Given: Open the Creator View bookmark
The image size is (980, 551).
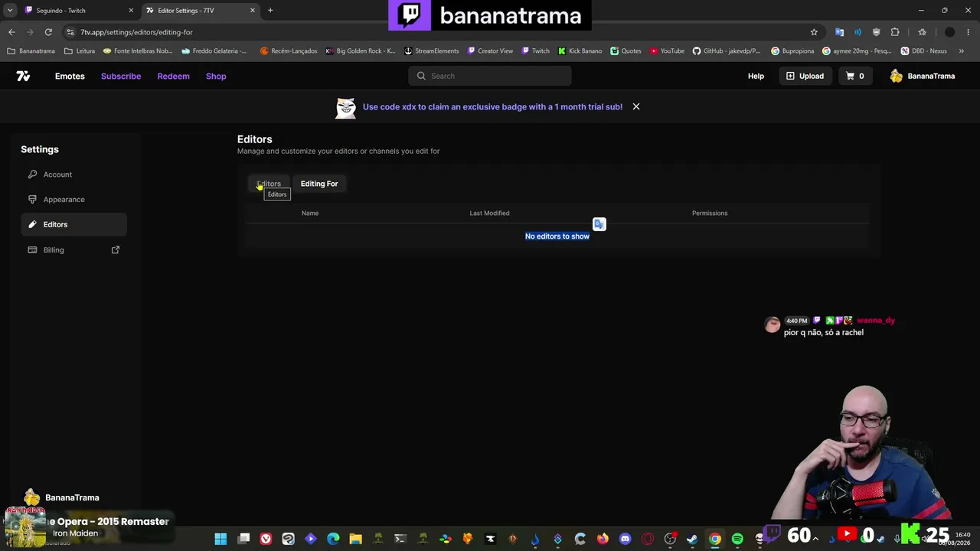Looking at the screenshot, I should coord(490,51).
